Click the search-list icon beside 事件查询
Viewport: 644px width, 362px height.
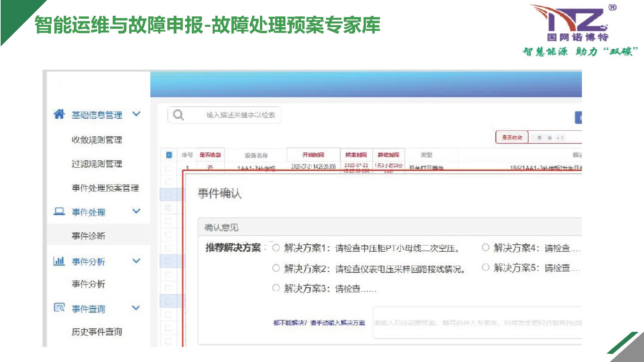[x=59, y=307]
